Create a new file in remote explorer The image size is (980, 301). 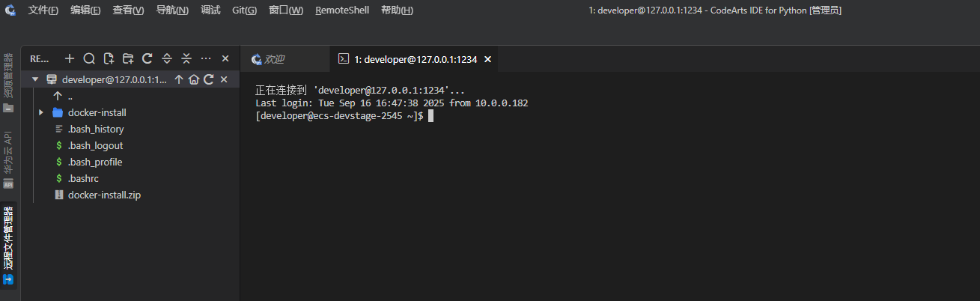109,58
